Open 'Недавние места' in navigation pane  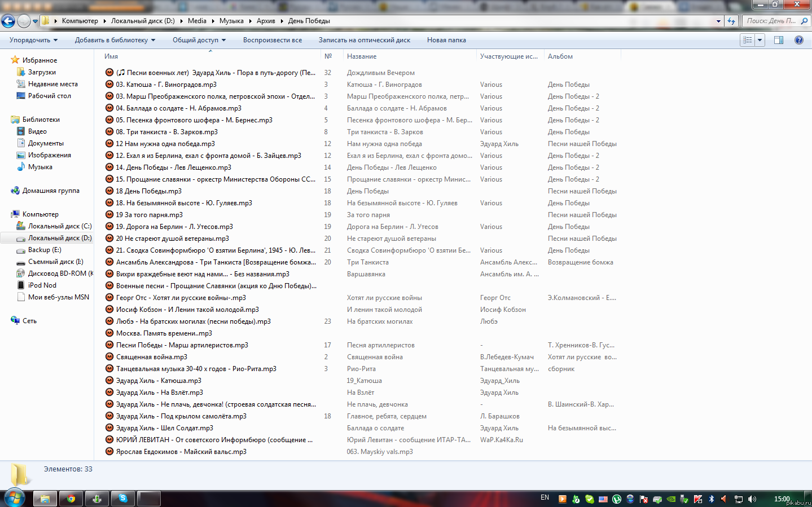[53, 84]
